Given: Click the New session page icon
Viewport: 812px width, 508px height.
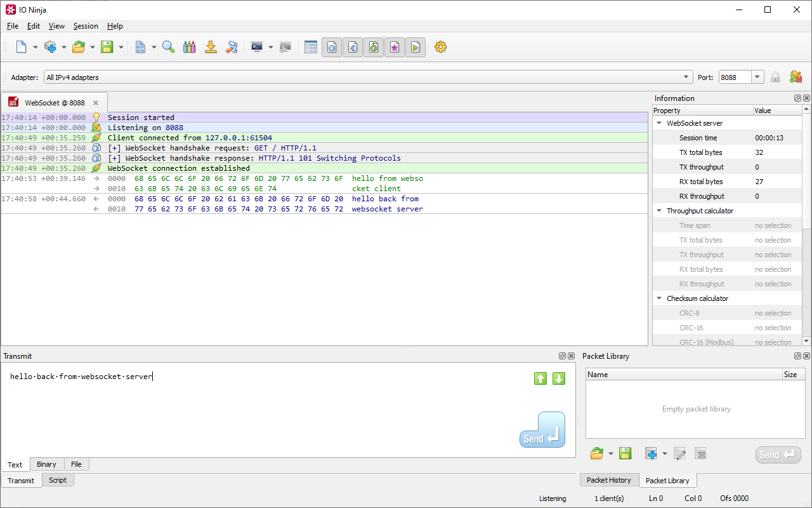Looking at the screenshot, I should click(21, 47).
